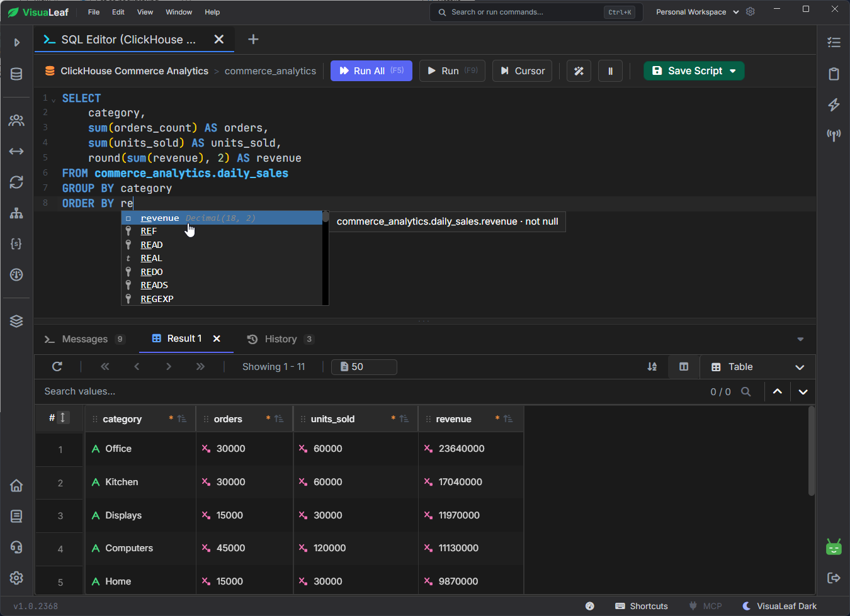Image resolution: width=850 pixels, height=616 pixels.
Task: Open the support headset icon
Action: click(17, 547)
